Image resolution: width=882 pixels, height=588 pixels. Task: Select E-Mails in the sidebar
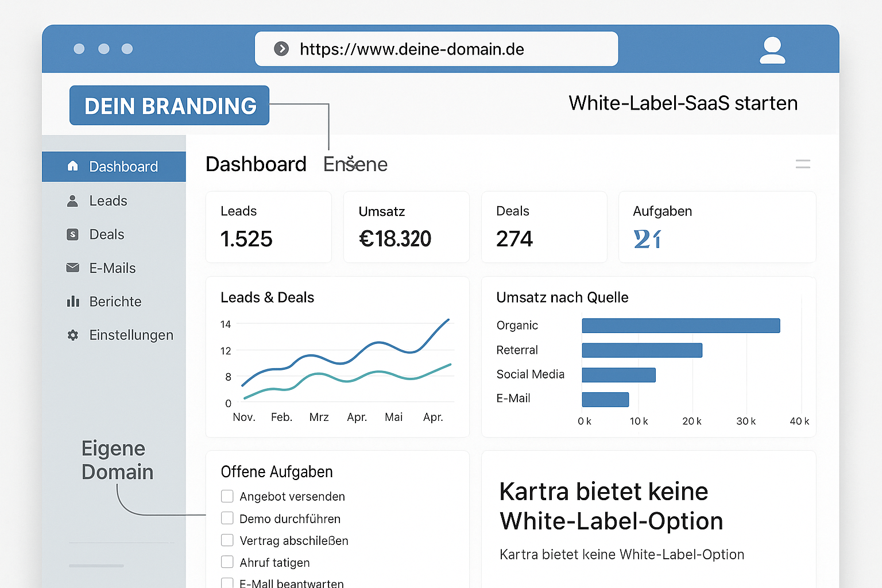(114, 268)
